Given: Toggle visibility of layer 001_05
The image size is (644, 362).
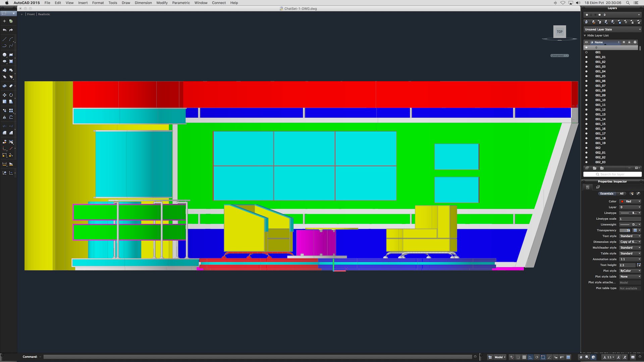Looking at the screenshot, I should pos(586,76).
